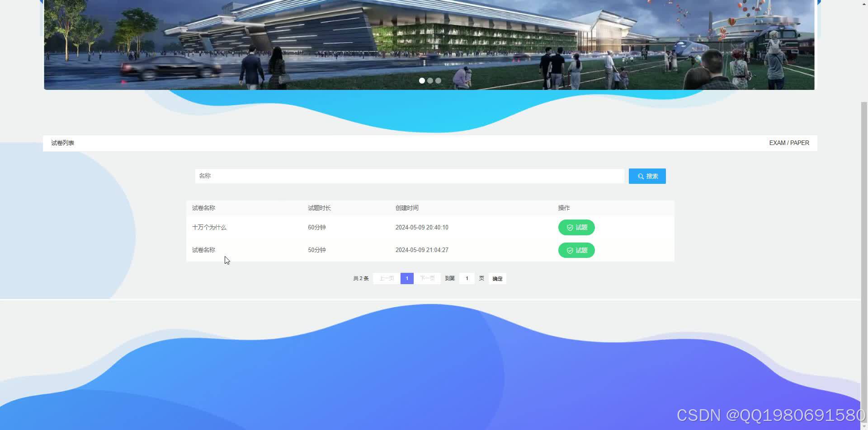
Task: Click 试卷名称 column header
Action: (x=203, y=208)
